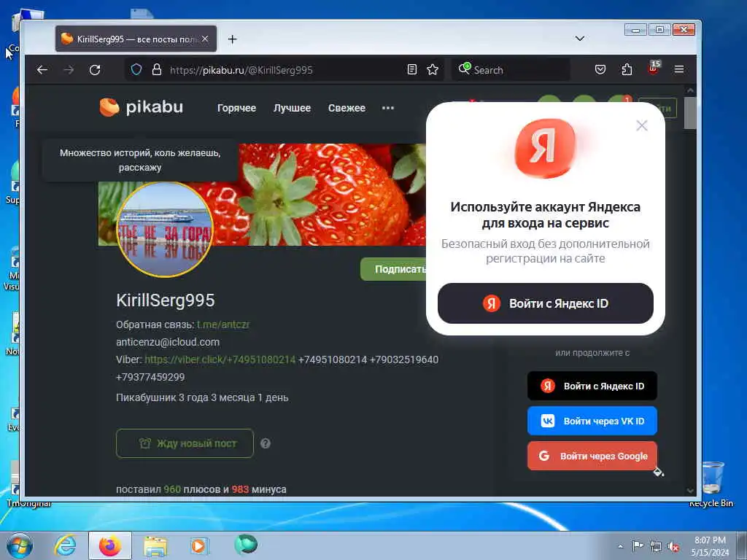Go back with the browser back arrow
Screen dimensions: 747x560
(x=42, y=70)
